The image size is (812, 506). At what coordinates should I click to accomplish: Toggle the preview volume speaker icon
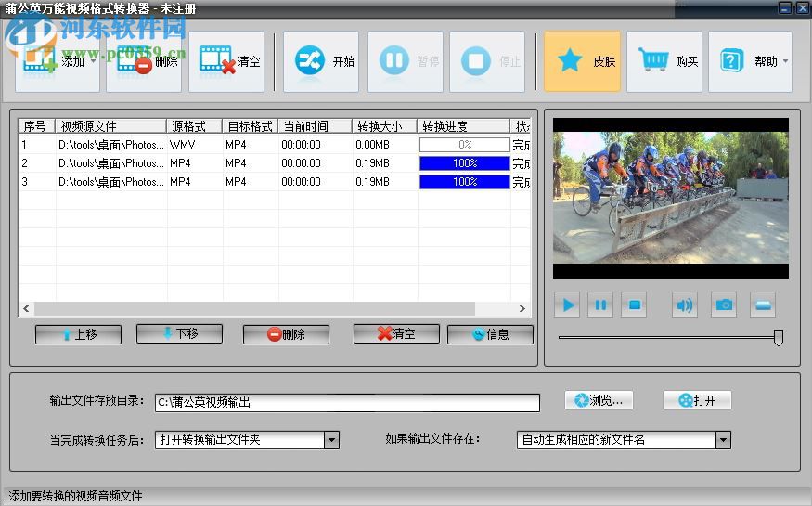coord(685,305)
